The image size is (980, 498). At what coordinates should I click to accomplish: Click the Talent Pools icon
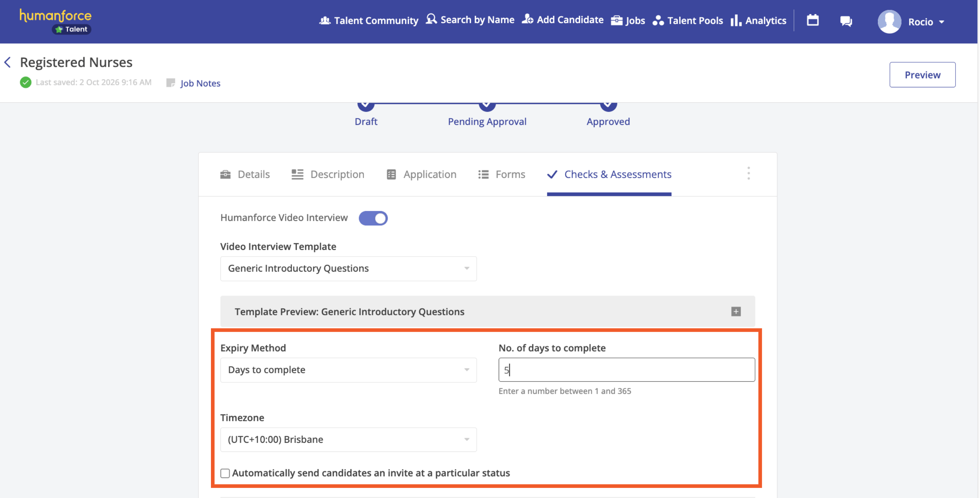658,20
